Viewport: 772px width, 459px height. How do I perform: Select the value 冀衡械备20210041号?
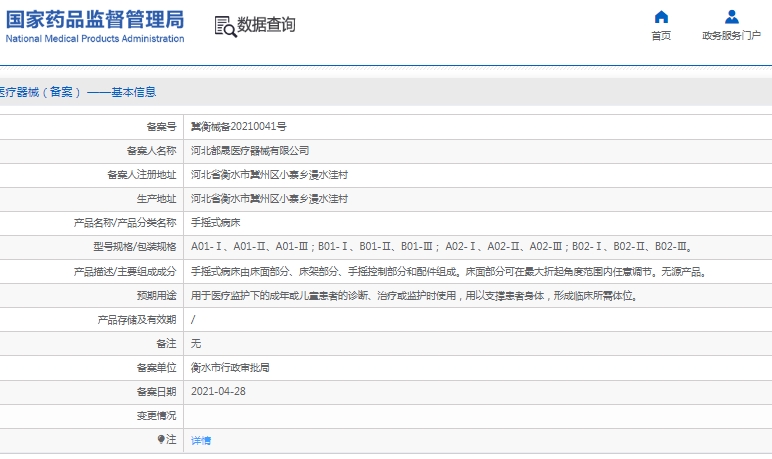point(239,127)
